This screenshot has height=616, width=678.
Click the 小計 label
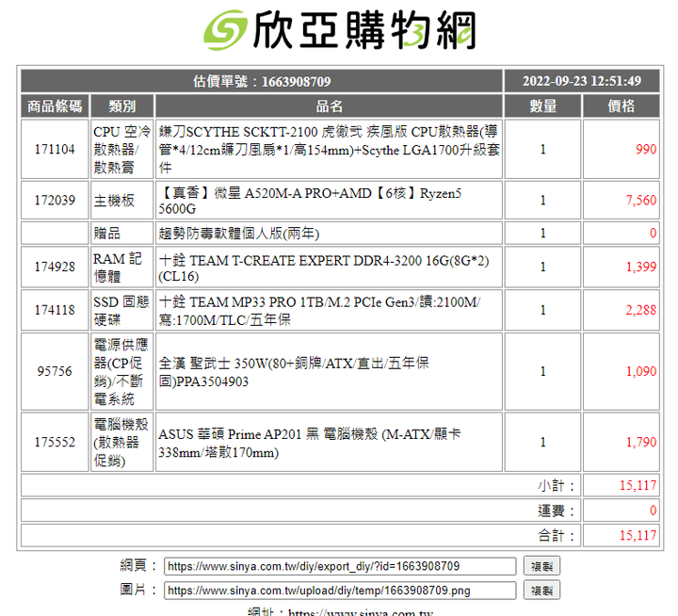click(557, 485)
